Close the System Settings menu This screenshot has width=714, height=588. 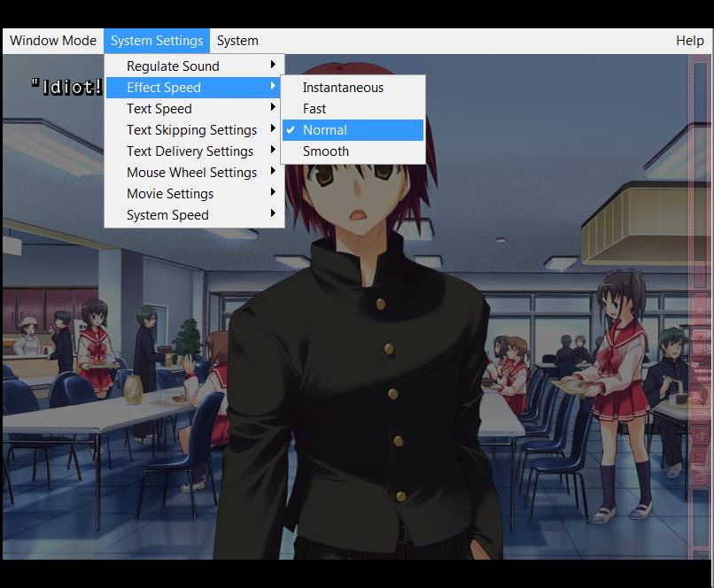(157, 41)
